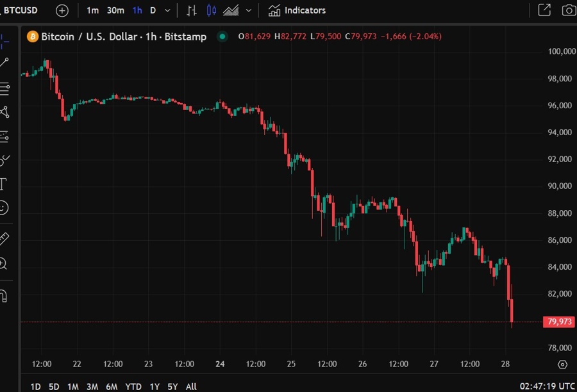The height and width of the screenshot is (392, 577).
Task: Toggle the magnet mode tool
Action: point(4,296)
